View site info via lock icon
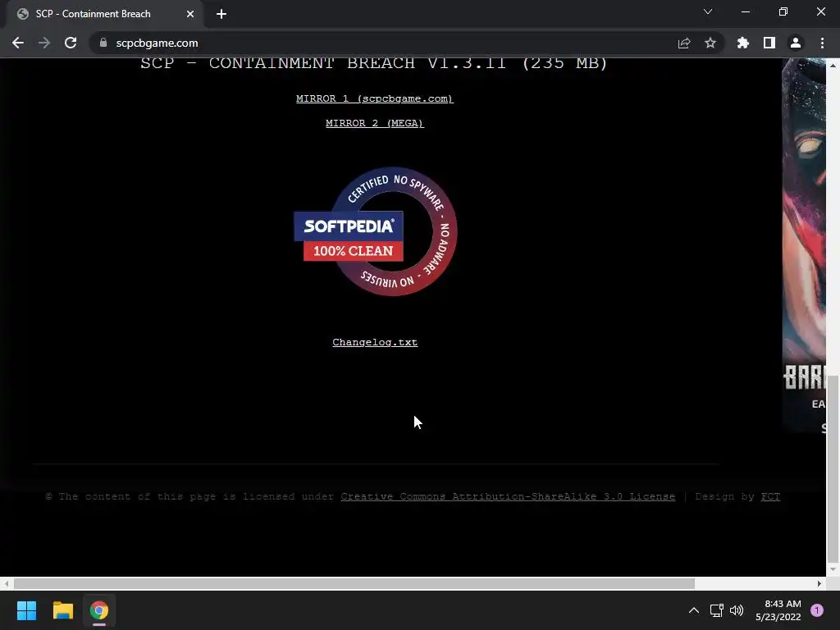Image resolution: width=840 pixels, height=630 pixels. point(103,43)
